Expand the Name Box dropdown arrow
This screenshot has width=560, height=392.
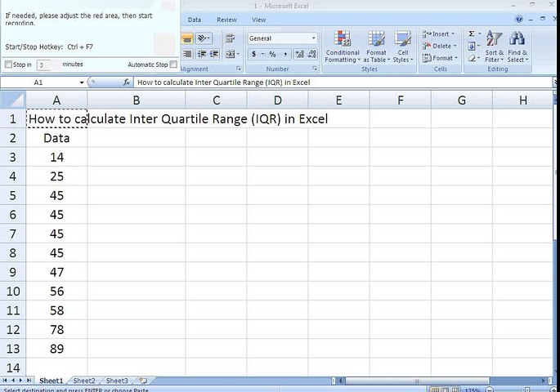[82, 82]
